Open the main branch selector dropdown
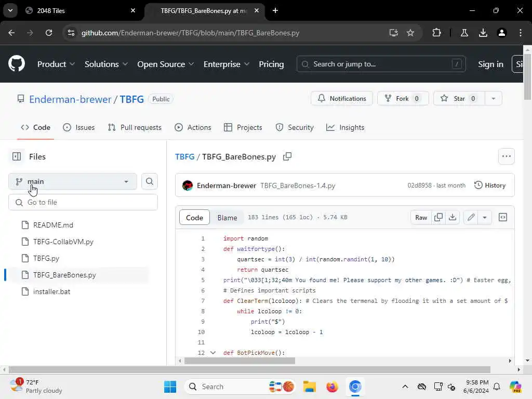The image size is (532, 399). point(73,181)
